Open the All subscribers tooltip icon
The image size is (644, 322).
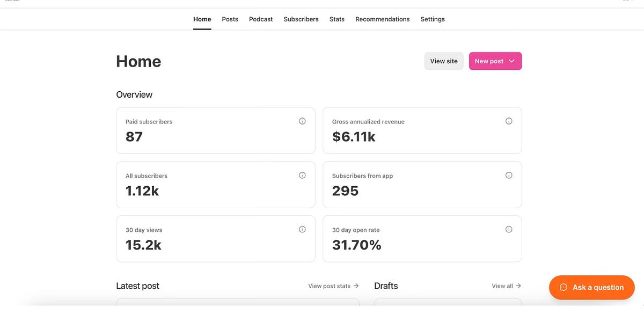302,174
